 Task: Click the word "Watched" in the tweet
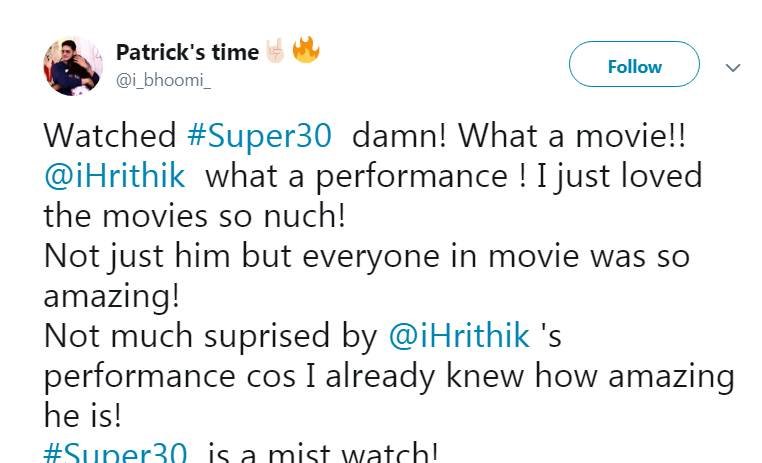click(111, 135)
